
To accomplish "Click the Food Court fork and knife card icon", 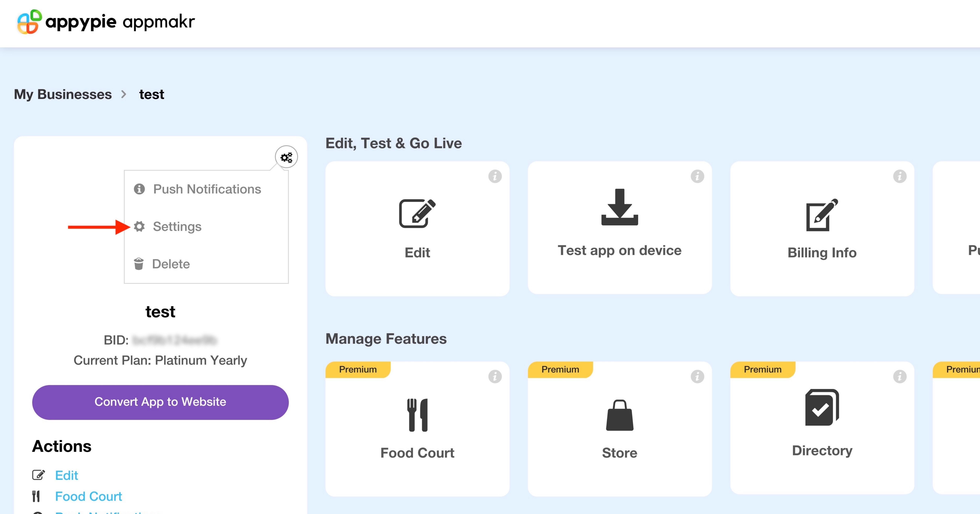I will coord(417,415).
